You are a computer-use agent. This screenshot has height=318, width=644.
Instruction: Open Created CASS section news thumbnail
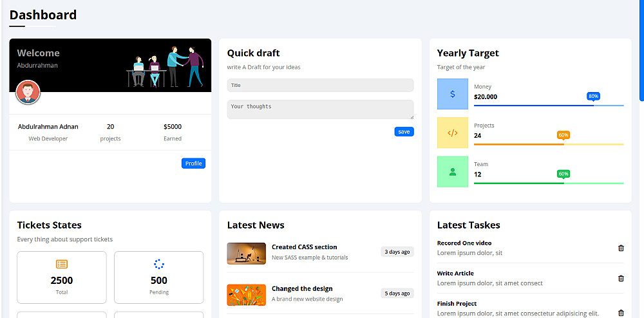coord(247,253)
